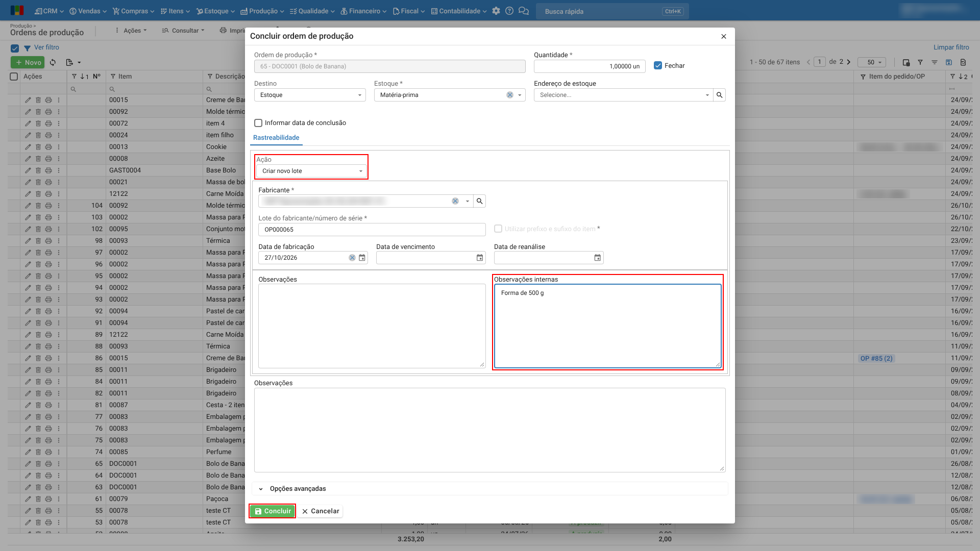Image resolution: width=980 pixels, height=551 pixels.
Task: Delete the row numbered 104
Action: coord(38,206)
